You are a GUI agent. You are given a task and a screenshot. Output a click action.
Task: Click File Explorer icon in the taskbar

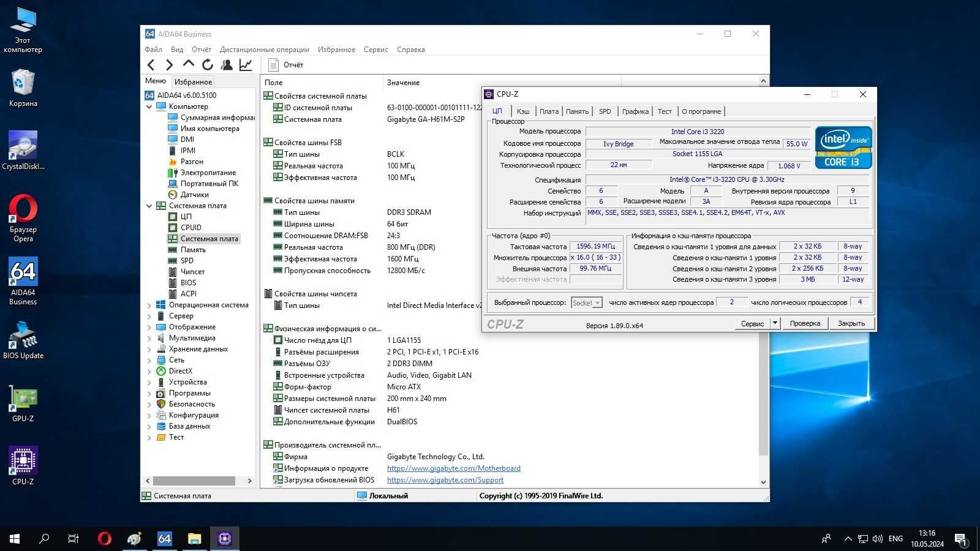tap(194, 539)
